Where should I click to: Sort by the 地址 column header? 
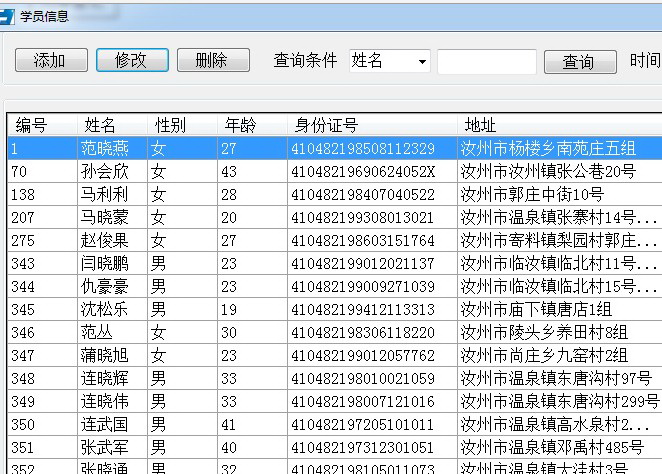coord(559,125)
